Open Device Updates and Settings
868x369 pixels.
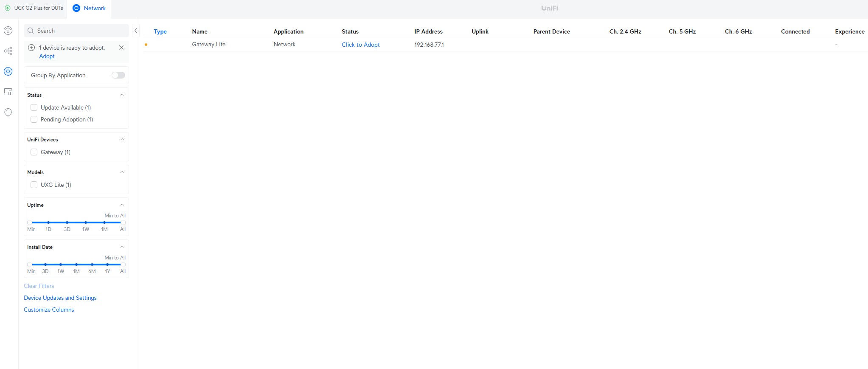[60, 298]
